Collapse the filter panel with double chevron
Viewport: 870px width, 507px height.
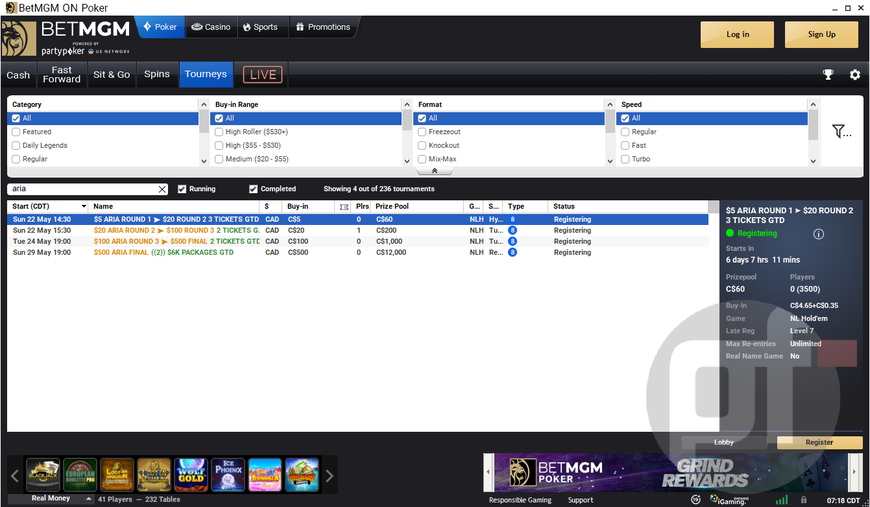pos(434,171)
